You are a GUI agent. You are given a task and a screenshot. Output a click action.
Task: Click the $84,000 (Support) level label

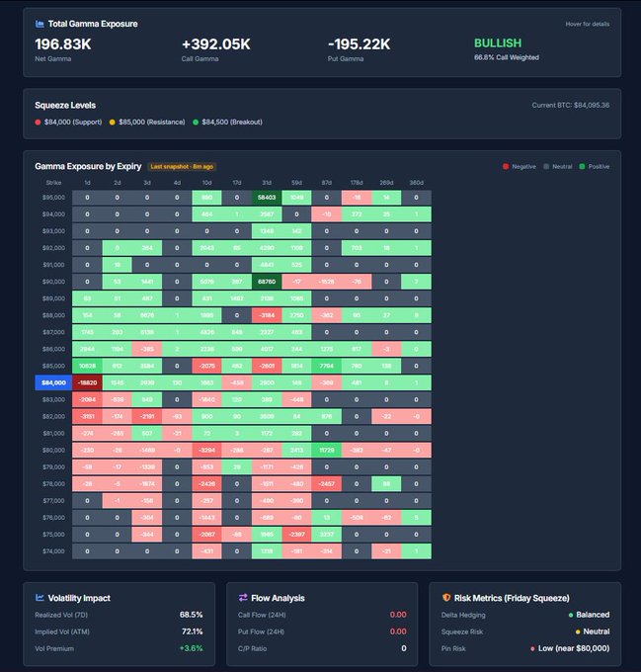73,123
